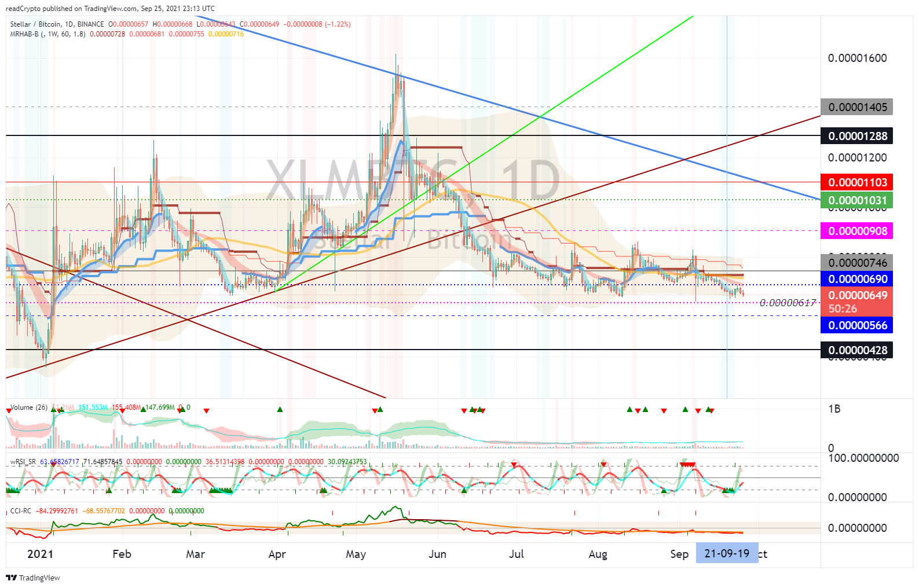Click the gray 0.00001405 price label
The height and width of the screenshot is (588, 919).
(857, 107)
